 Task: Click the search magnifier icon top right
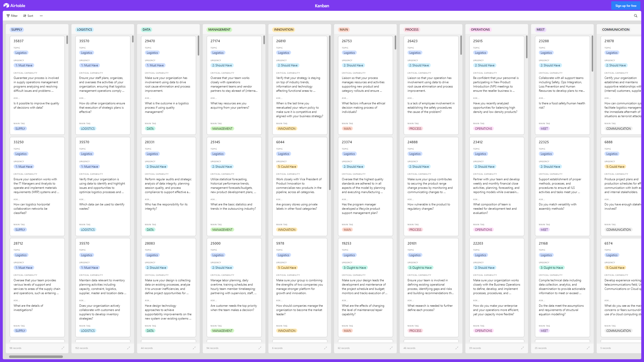pos(636,16)
